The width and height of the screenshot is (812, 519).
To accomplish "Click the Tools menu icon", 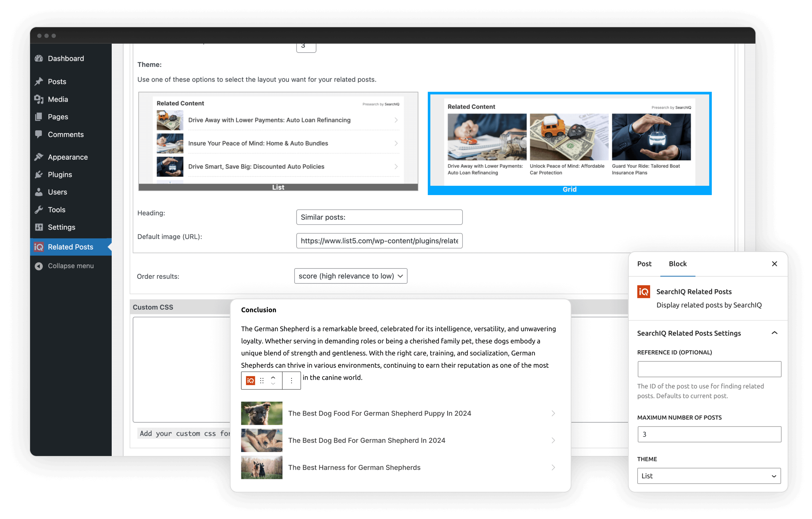I will click(x=40, y=209).
